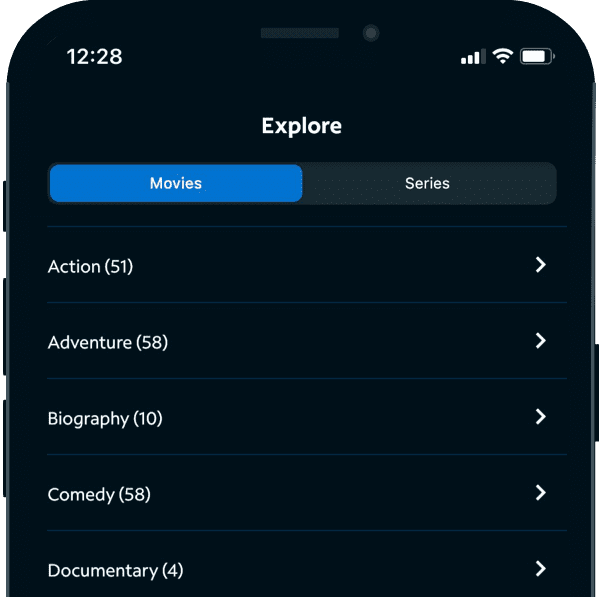The height and width of the screenshot is (597, 600).
Task: Tap the Wi-Fi status icon
Action: coord(502,56)
